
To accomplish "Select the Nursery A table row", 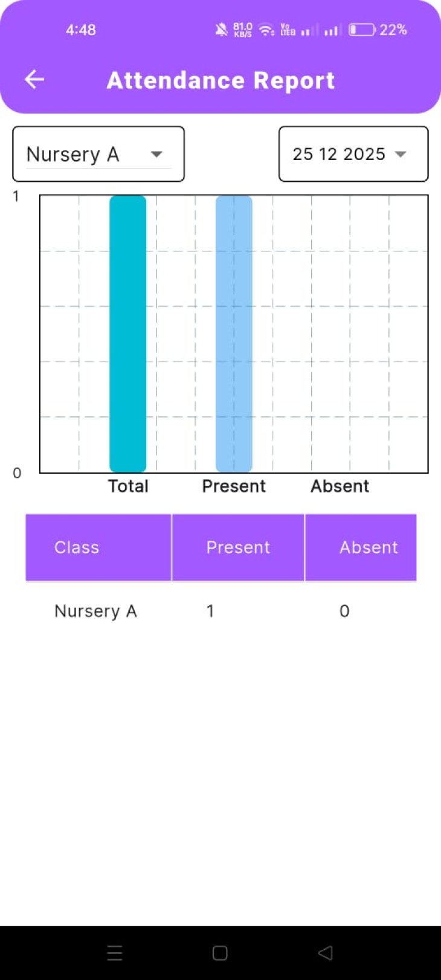I will coord(95,611).
